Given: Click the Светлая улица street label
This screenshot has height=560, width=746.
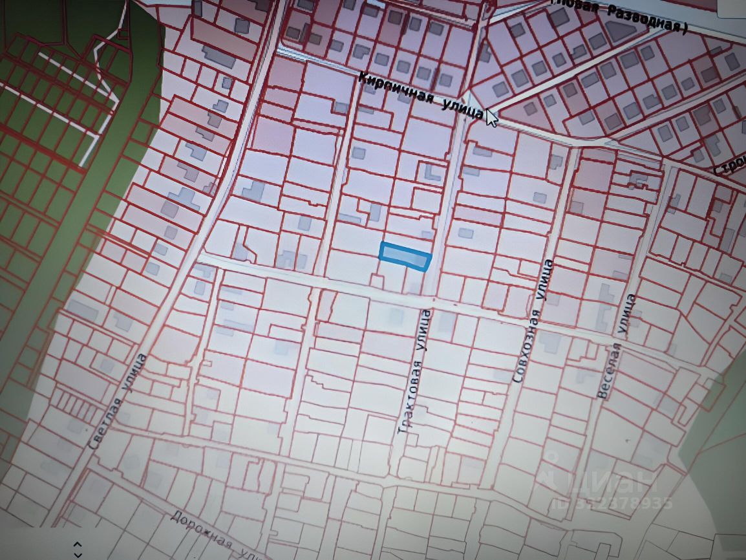Looking at the screenshot, I should click(118, 401).
